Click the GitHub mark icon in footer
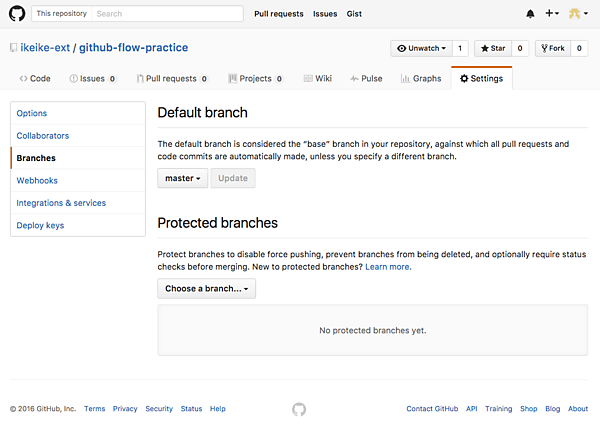Image resolution: width=600 pixels, height=426 pixels. pyautogui.click(x=299, y=409)
